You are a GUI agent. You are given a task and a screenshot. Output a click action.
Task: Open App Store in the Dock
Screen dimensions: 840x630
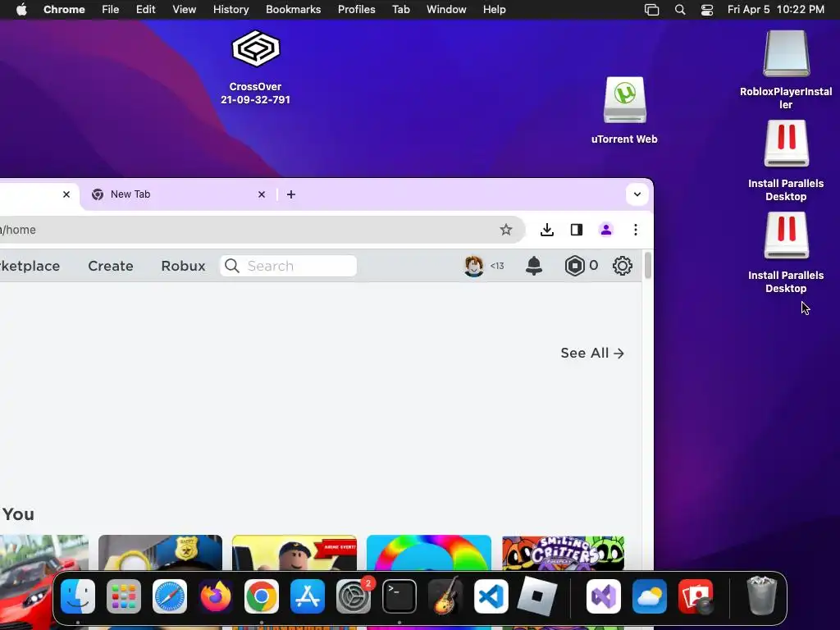tap(308, 596)
